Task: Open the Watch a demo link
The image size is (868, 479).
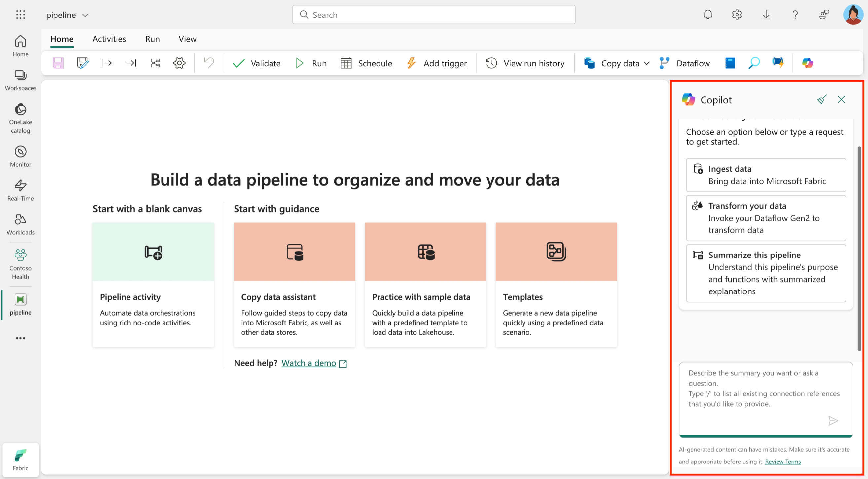Action: coord(308,363)
